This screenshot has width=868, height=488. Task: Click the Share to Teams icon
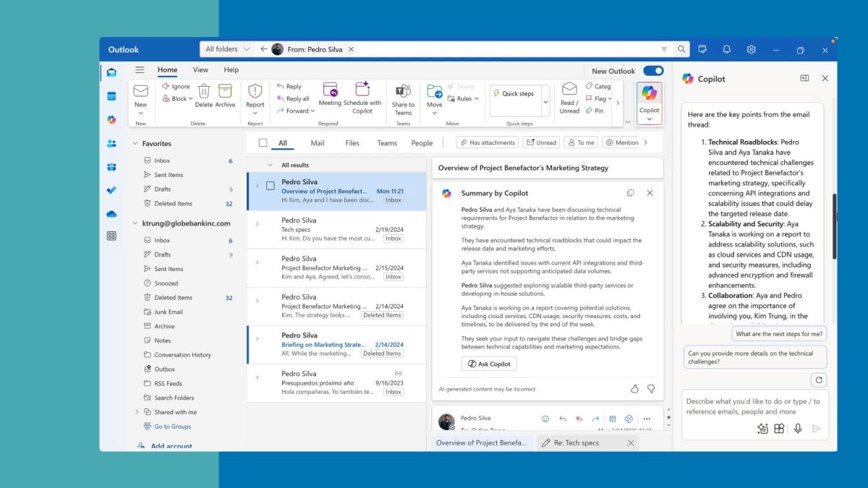tap(403, 91)
